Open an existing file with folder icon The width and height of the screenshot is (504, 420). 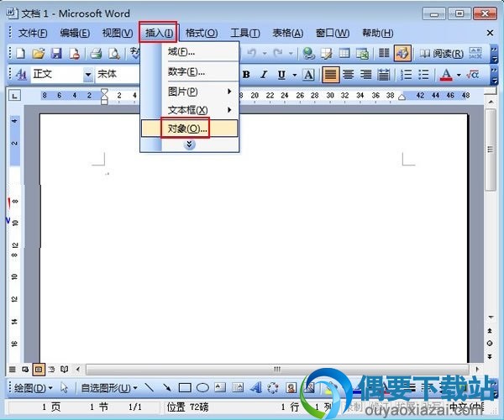(x=39, y=54)
